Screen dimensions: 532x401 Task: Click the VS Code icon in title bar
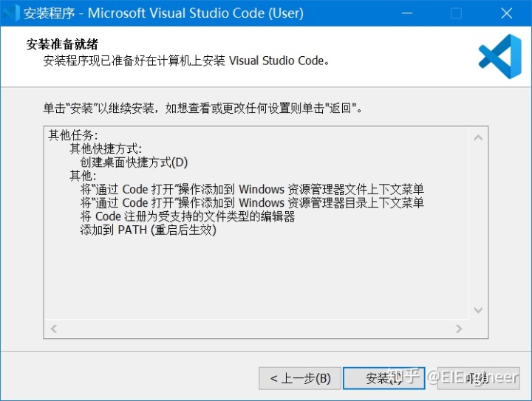(11, 13)
